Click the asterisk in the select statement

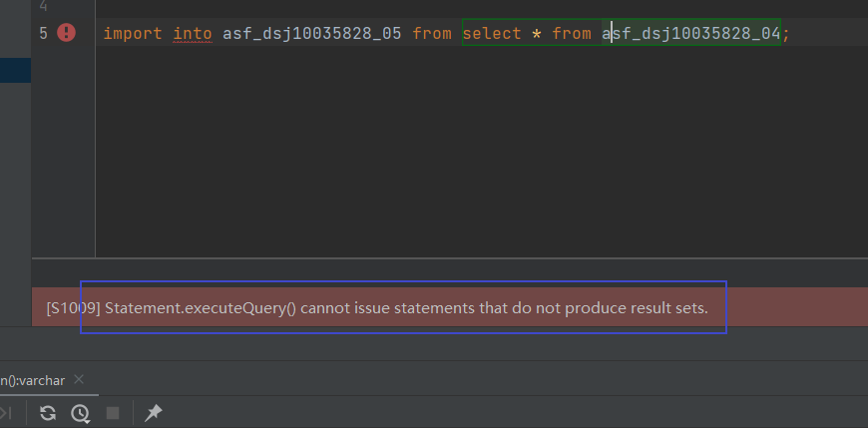[534, 34]
